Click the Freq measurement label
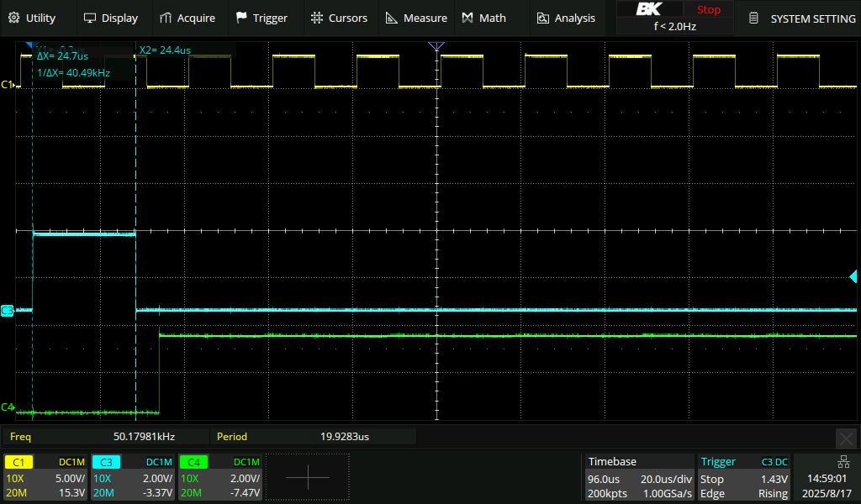 (20, 437)
